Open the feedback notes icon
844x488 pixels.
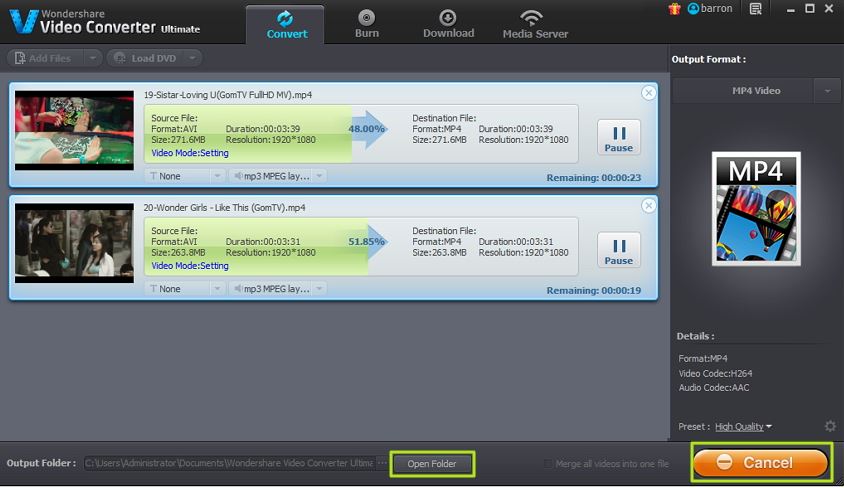click(x=756, y=9)
